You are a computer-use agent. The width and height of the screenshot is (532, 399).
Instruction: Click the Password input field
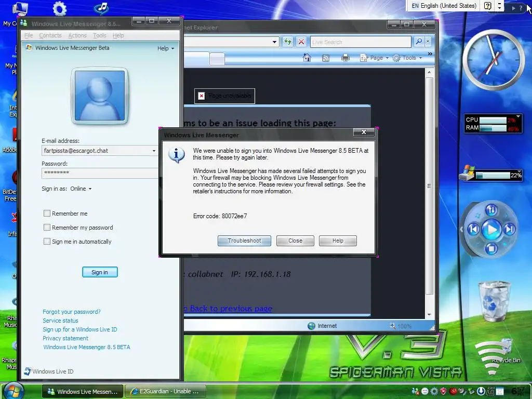coord(100,173)
